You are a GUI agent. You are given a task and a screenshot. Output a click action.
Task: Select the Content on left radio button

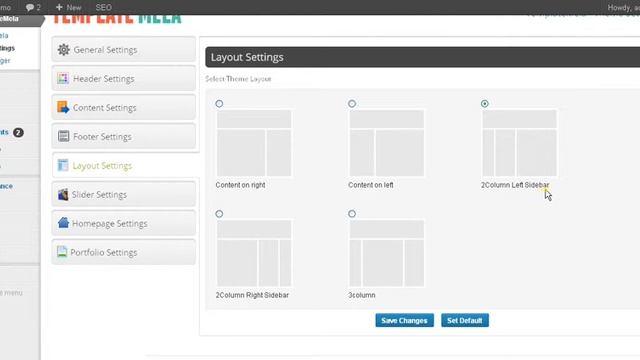(x=352, y=104)
